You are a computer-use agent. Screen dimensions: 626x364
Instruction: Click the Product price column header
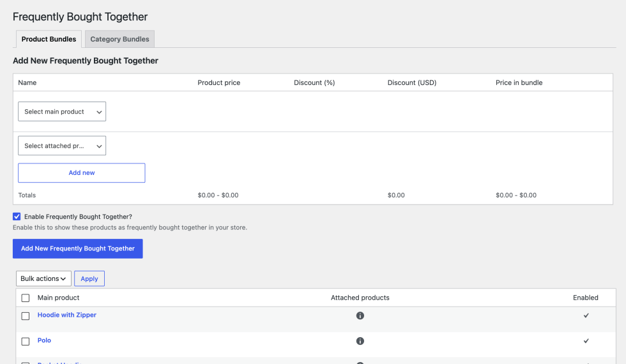pyautogui.click(x=218, y=82)
